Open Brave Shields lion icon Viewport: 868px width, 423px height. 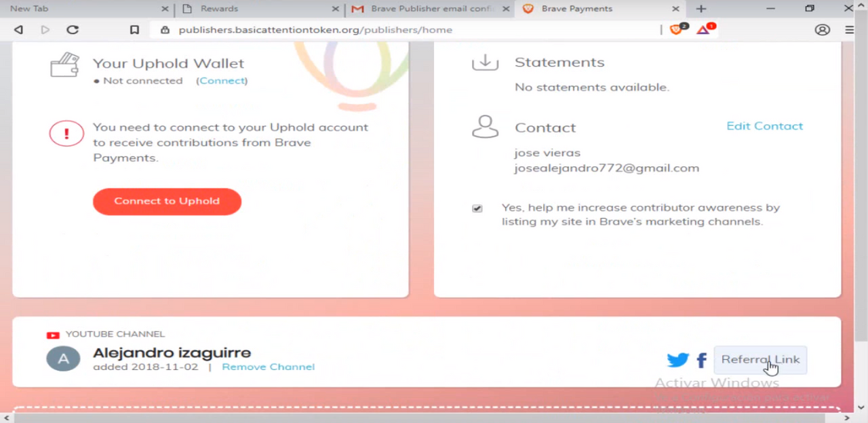coord(676,29)
